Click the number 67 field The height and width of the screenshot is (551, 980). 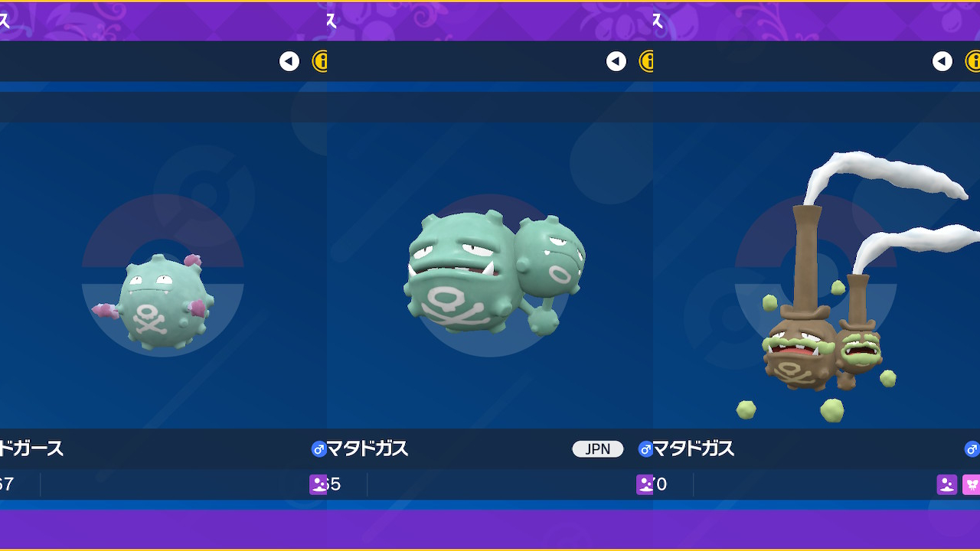(x=7, y=484)
